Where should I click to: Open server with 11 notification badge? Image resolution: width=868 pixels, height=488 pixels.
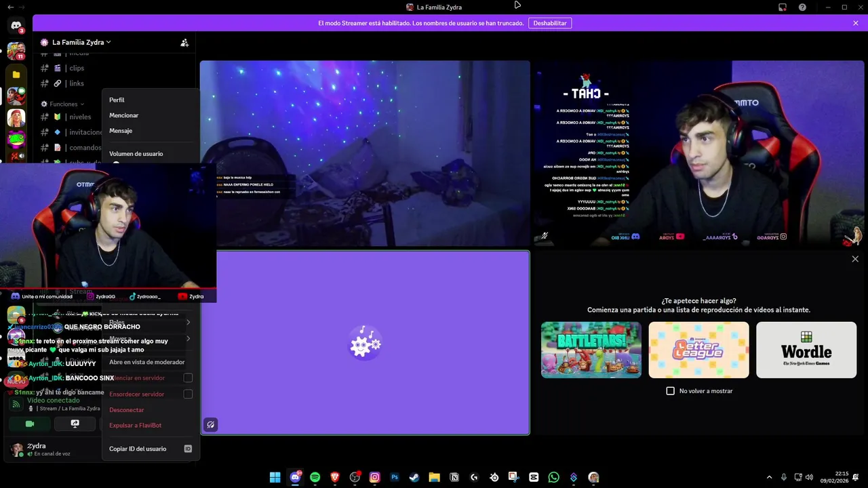16,52
